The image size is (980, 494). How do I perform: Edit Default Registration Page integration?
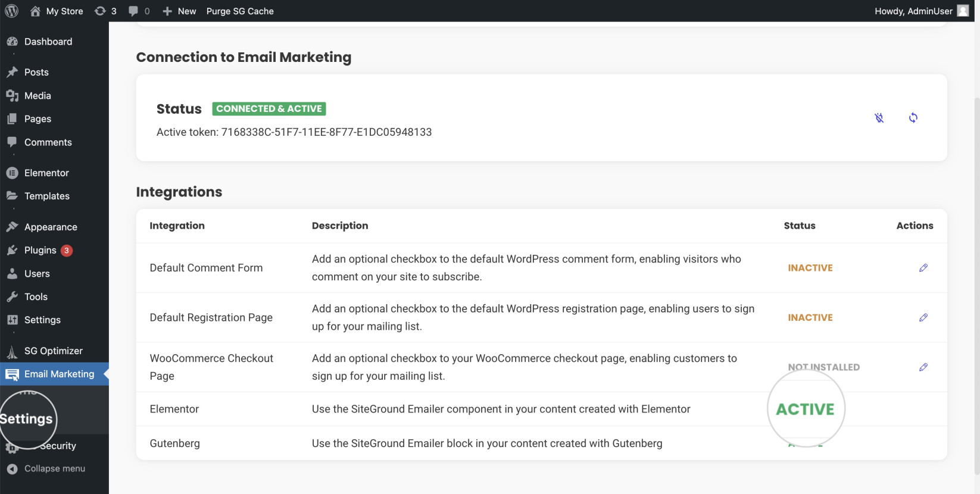[923, 317]
